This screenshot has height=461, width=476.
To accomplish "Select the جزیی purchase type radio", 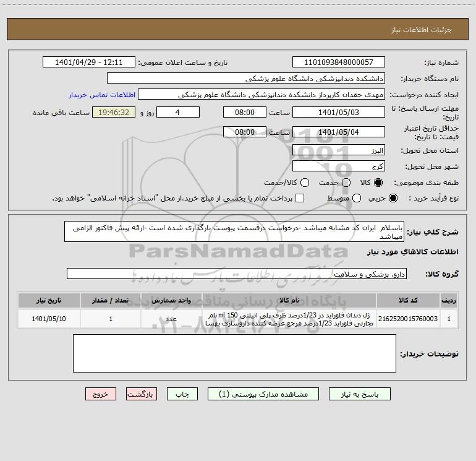I will click(393, 198).
